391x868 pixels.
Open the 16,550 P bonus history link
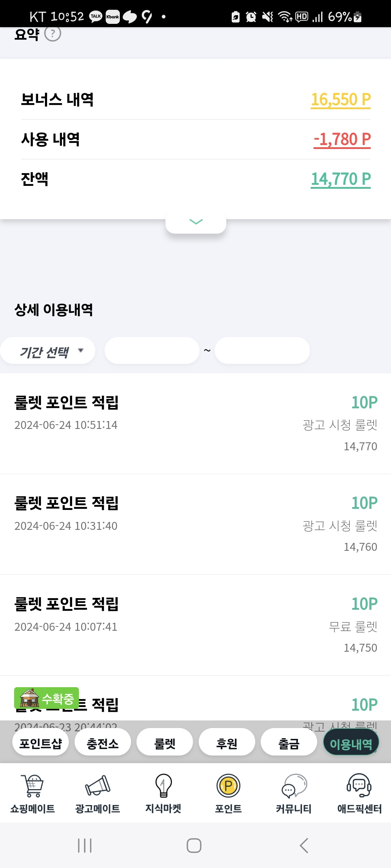[x=341, y=100]
